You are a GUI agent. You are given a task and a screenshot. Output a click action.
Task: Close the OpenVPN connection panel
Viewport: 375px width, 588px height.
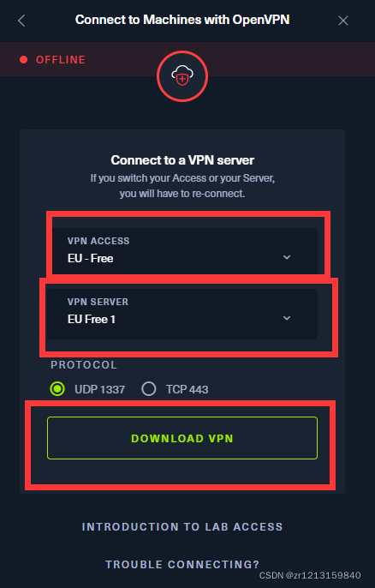pos(343,21)
